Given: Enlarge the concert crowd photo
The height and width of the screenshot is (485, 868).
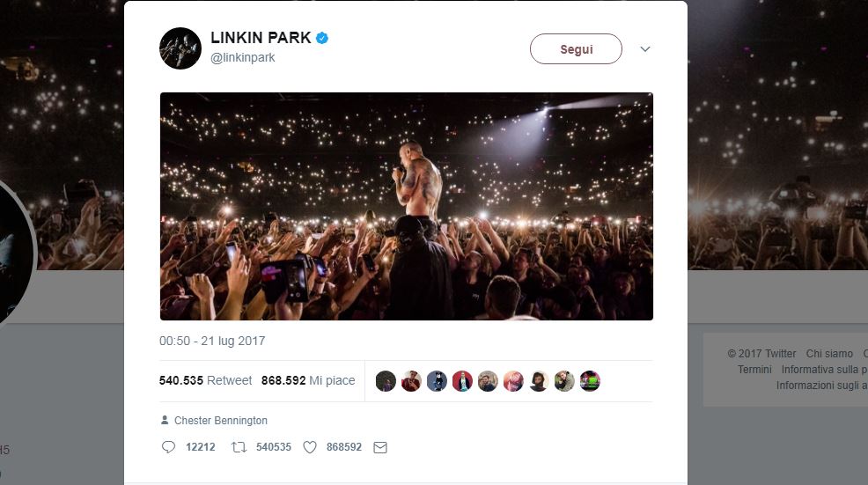Looking at the screenshot, I should coord(406,206).
